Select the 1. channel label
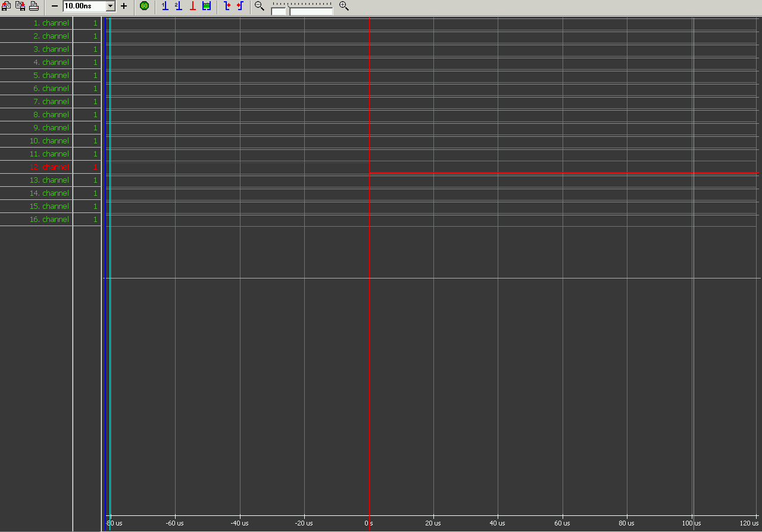The width and height of the screenshot is (762, 532). [52, 23]
